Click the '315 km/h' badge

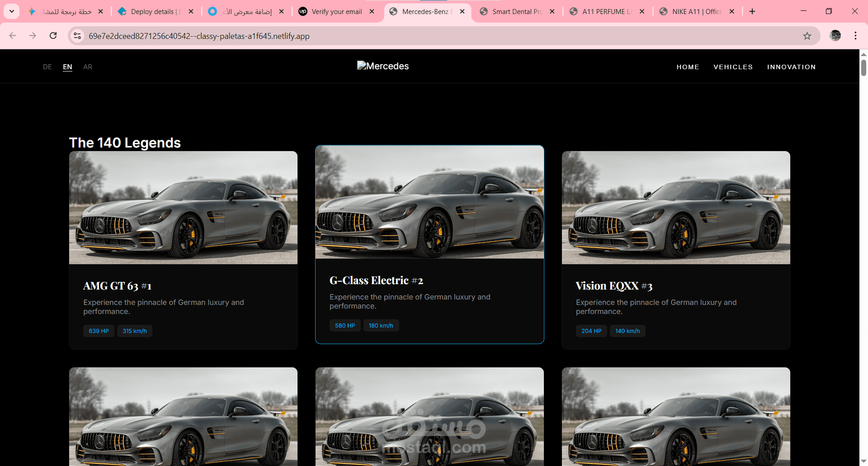click(135, 331)
